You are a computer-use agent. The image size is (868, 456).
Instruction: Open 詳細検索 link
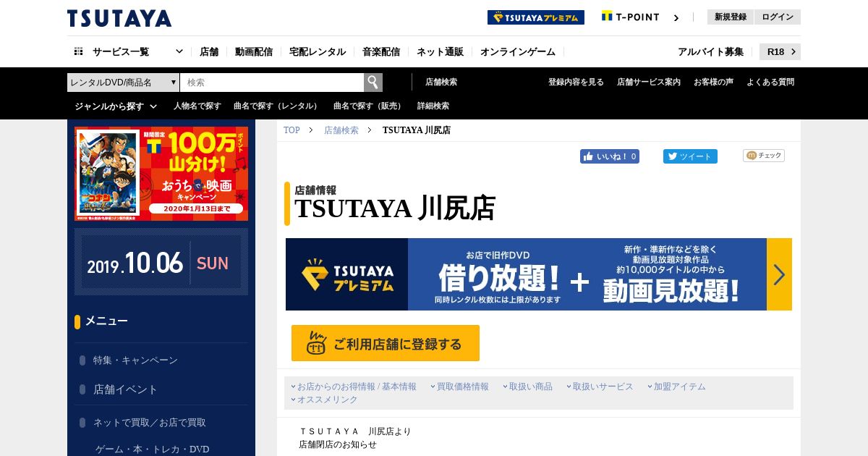(433, 106)
